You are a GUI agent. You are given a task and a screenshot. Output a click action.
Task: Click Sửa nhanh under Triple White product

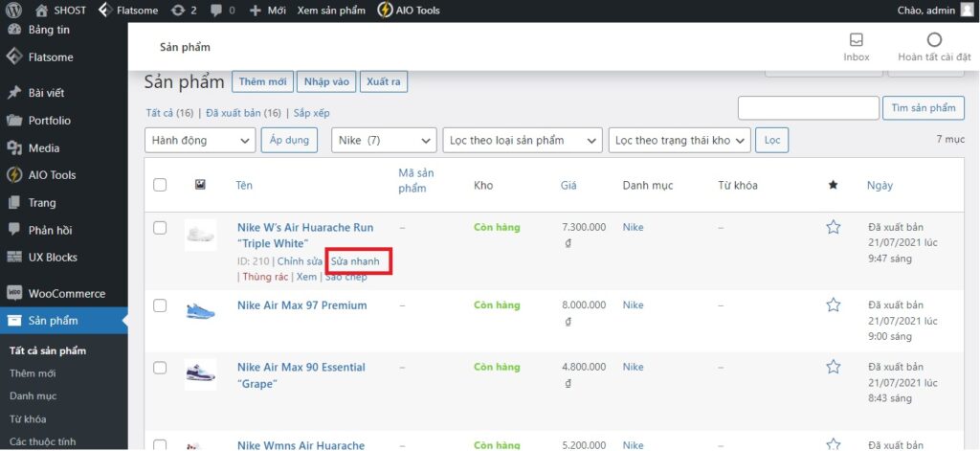361,261
